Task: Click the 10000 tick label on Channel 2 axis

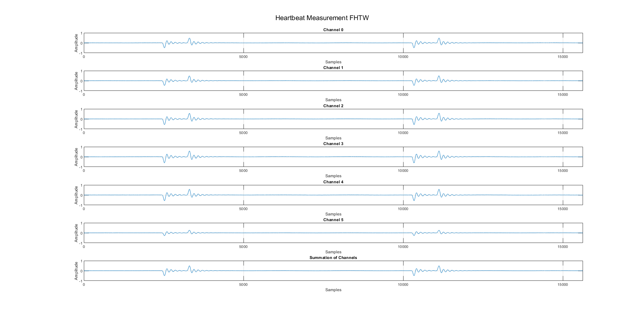Action: (x=403, y=133)
